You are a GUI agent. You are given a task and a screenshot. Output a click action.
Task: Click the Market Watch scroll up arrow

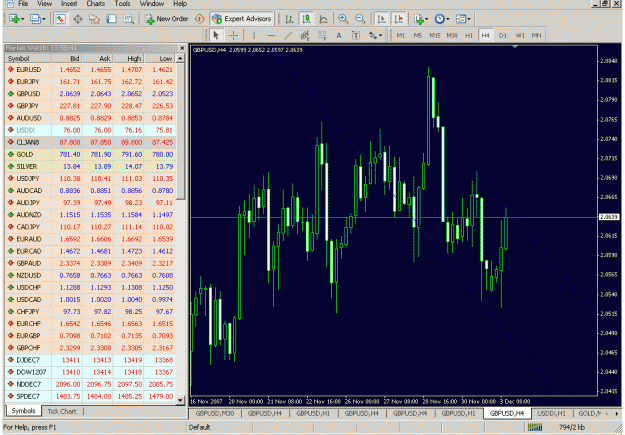pyautogui.click(x=181, y=59)
